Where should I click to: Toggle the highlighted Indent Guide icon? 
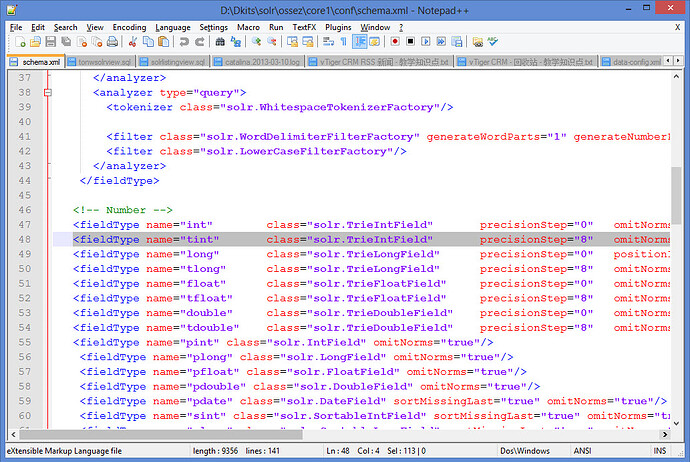pos(360,42)
